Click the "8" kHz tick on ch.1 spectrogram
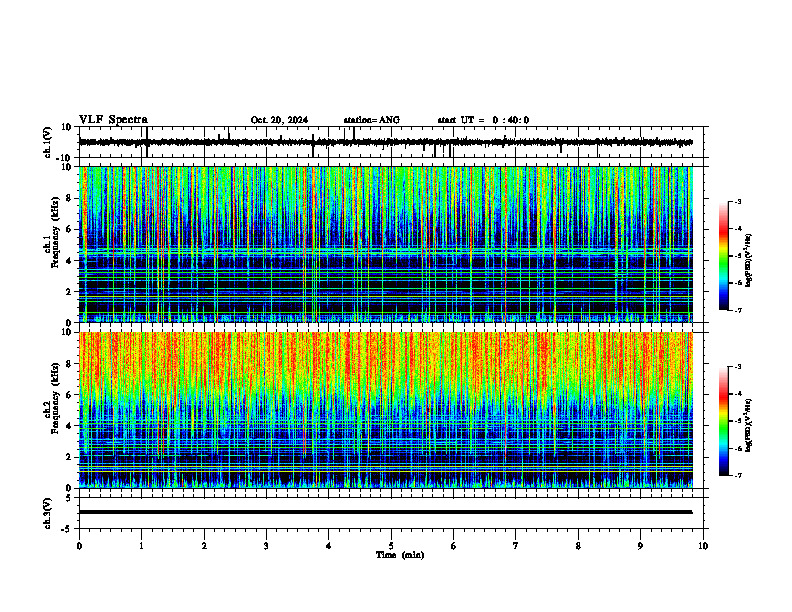The image size is (792, 612). point(69,198)
